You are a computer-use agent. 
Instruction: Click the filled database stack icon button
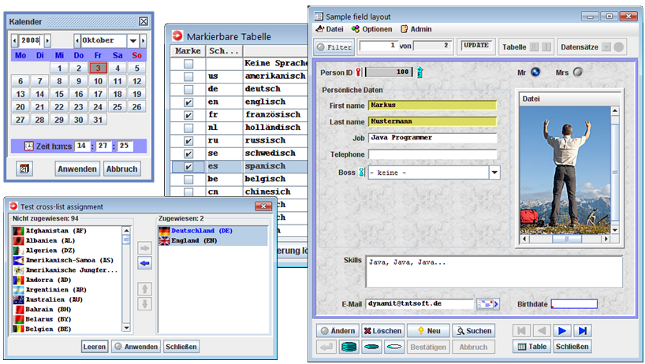point(349,347)
